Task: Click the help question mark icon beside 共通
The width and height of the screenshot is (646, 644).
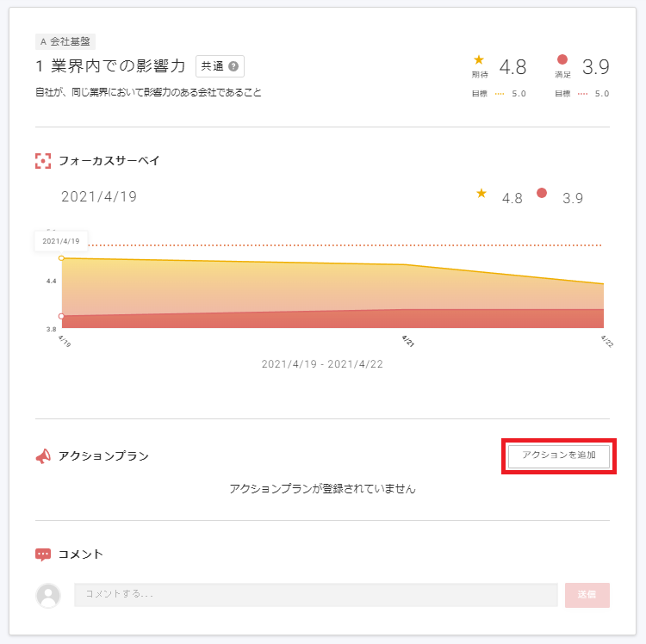Action: coord(233,66)
